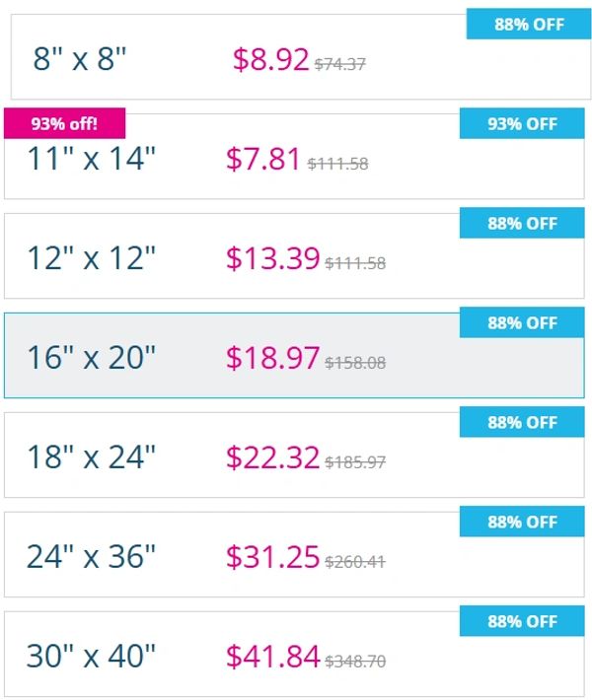Screen dimensions: 592x700
Task: Click the $18.97 price
Action: (x=272, y=359)
